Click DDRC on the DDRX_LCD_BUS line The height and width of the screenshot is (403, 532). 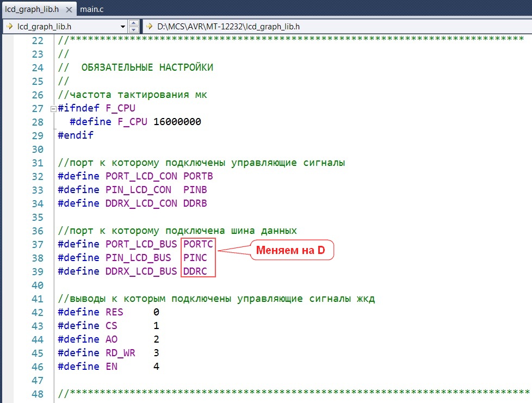[195, 271]
